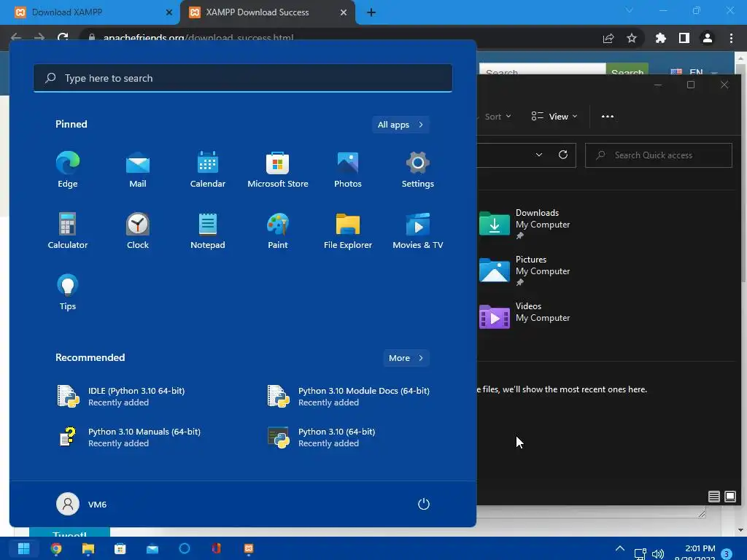The image size is (747, 560).
Task: Open Microsoft Store taskbar icon
Action: tap(120, 548)
